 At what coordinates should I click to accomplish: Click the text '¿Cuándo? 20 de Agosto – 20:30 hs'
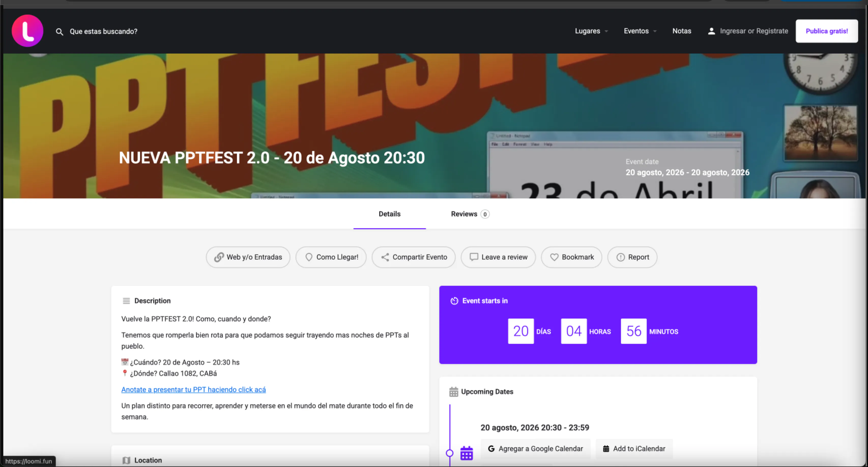coord(185,362)
